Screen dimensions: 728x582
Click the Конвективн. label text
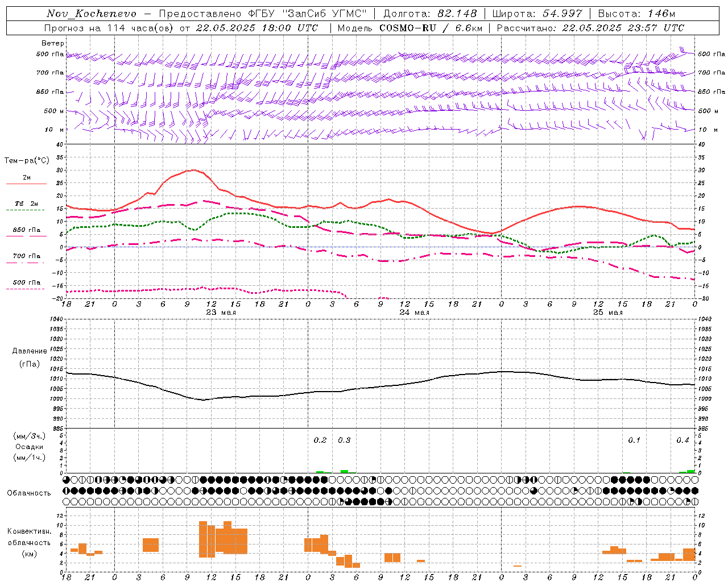pos(29,531)
